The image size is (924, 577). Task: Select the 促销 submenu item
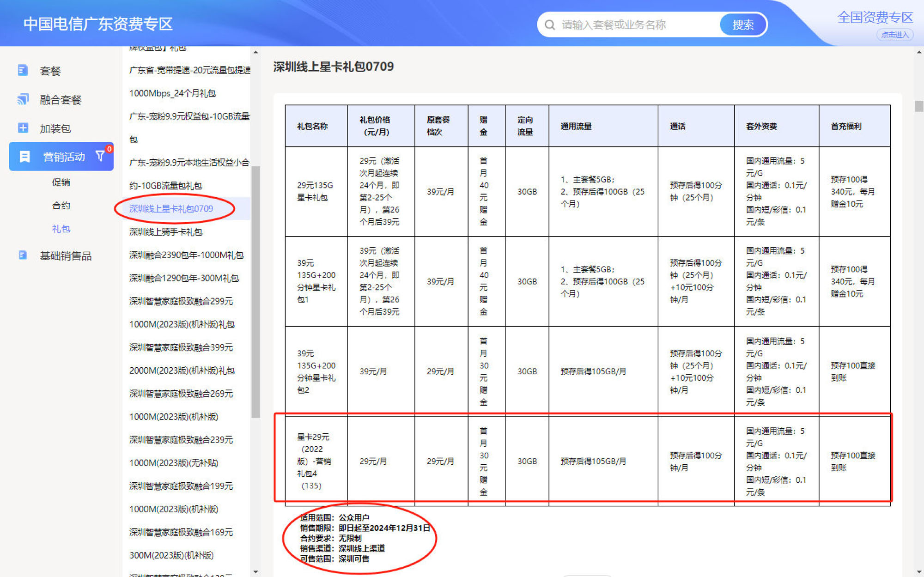[x=61, y=182]
